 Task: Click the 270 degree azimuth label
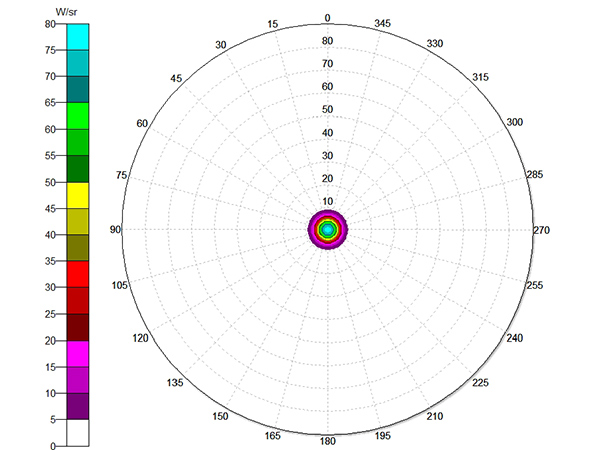[541, 230]
